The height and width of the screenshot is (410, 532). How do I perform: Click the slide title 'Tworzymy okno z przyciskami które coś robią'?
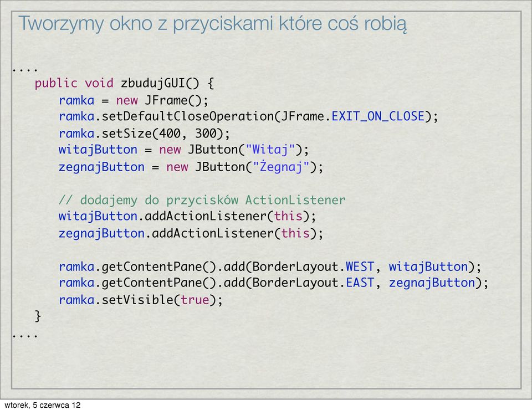tap(212, 24)
